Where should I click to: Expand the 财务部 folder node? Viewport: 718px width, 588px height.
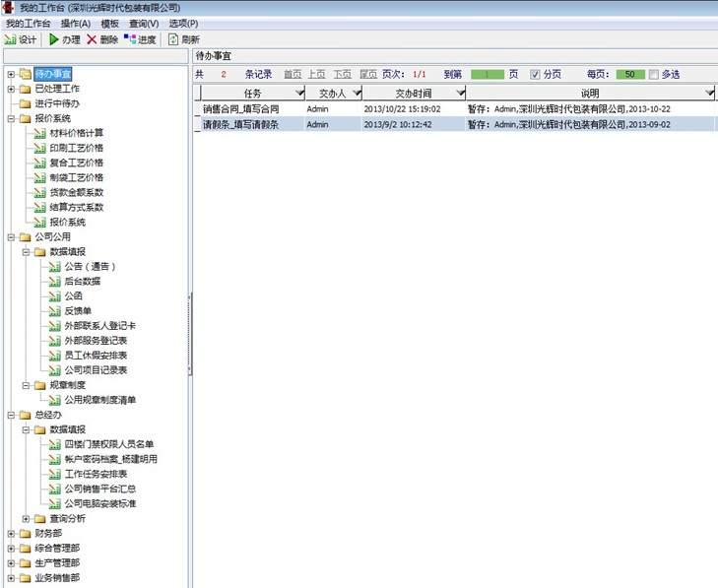(x=11, y=533)
